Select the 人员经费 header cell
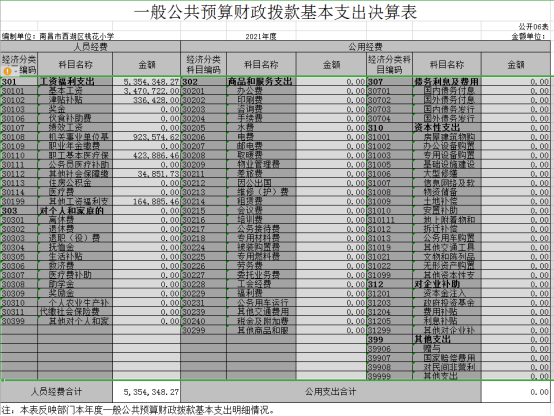Screen dimensions: 554x416 coord(90,47)
